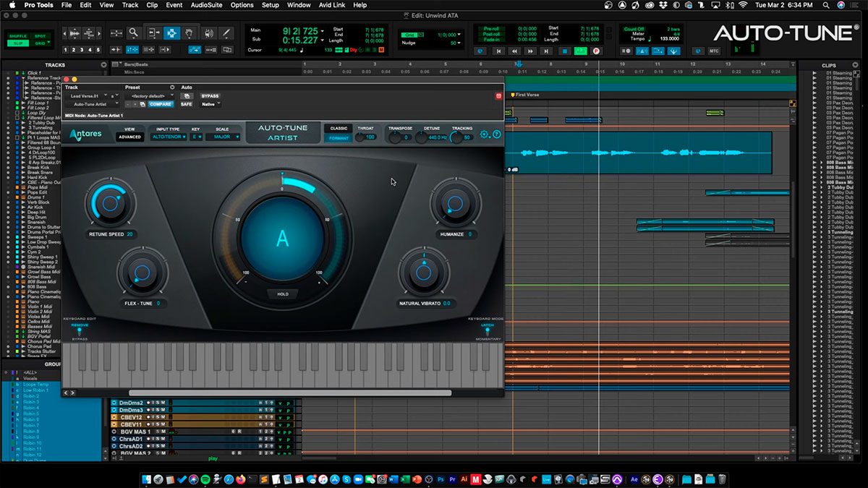Adjust the Humanize knob
868x488 pixels.
(x=456, y=203)
